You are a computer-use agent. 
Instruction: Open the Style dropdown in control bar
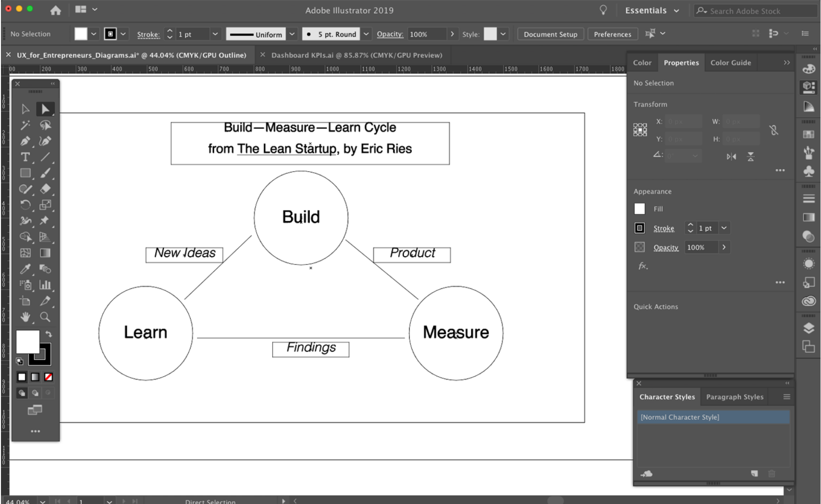pyautogui.click(x=503, y=34)
